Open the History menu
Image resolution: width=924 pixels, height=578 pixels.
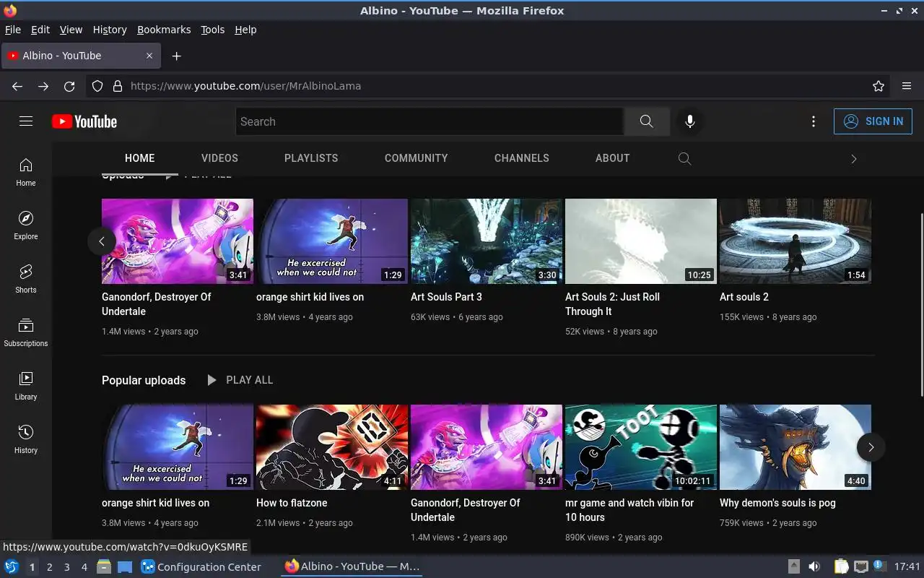coord(110,30)
